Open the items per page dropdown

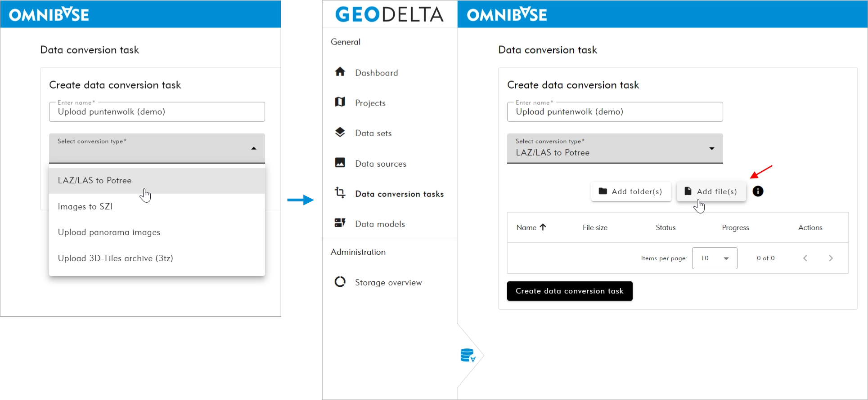tap(714, 258)
